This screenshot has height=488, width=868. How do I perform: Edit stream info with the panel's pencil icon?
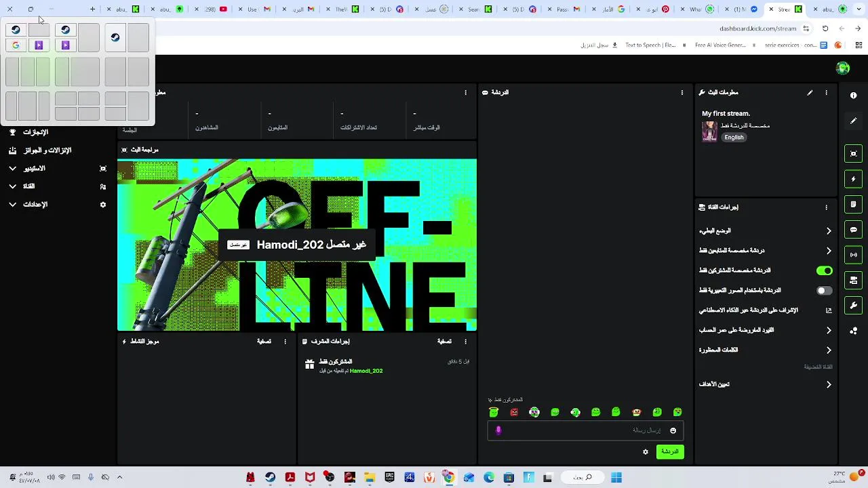810,93
